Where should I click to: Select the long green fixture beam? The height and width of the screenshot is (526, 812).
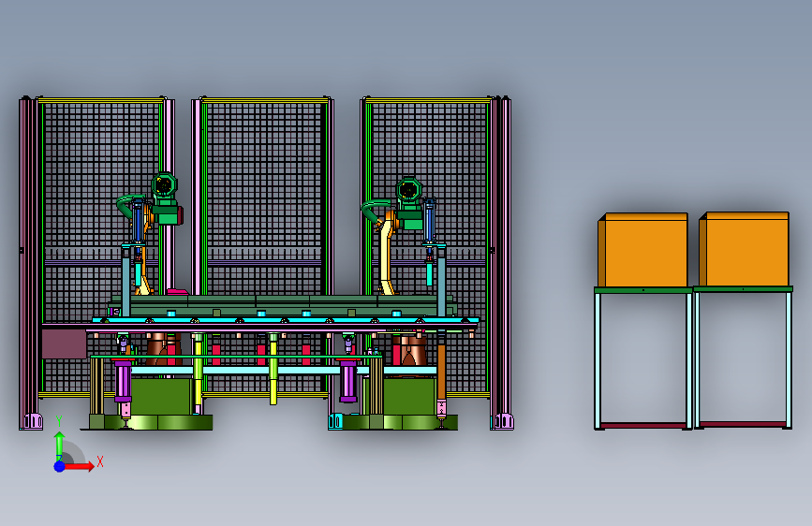pos(282,305)
